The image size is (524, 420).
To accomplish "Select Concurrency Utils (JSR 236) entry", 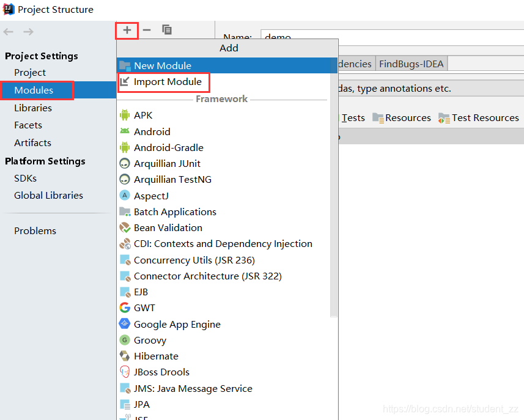I will [x=223, y=260].
